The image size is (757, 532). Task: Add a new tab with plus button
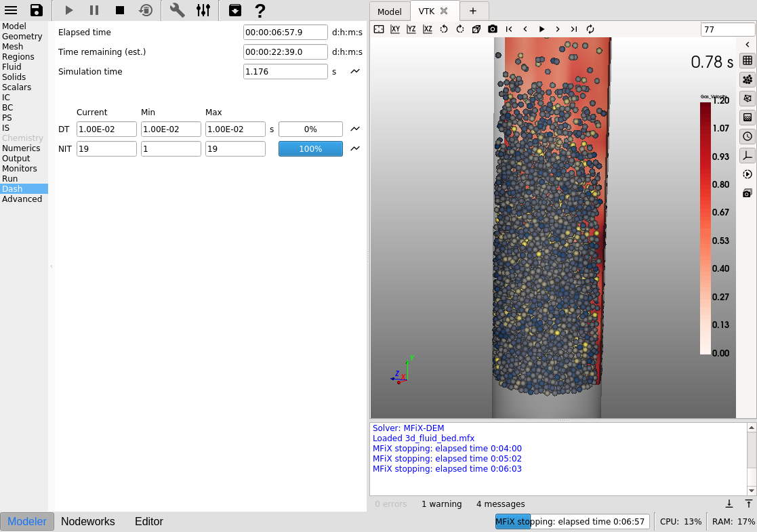473,11
